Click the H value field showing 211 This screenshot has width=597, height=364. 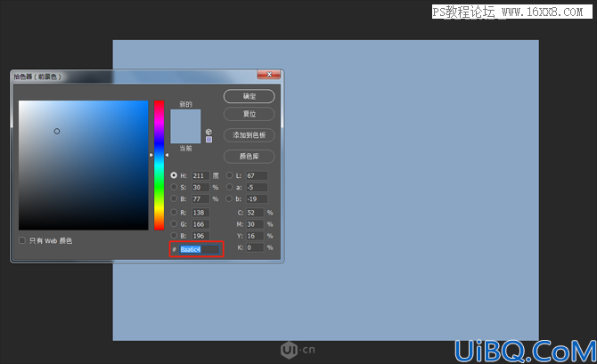200,175
